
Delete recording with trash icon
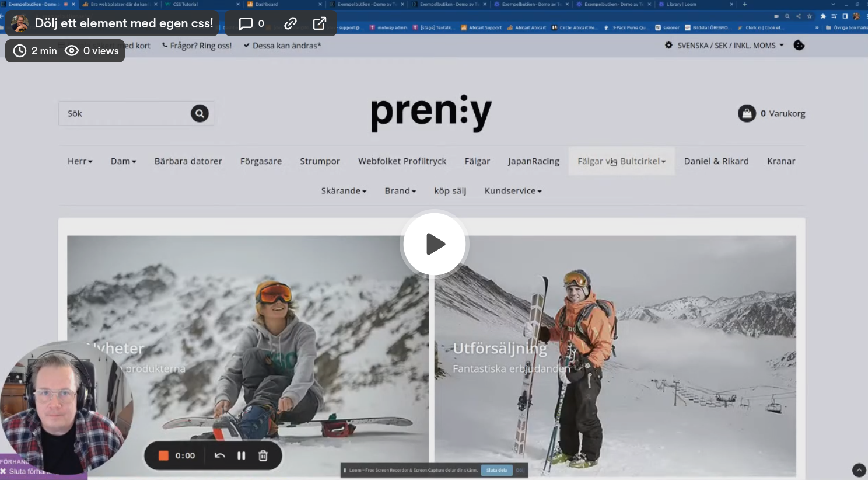point(263,455)
